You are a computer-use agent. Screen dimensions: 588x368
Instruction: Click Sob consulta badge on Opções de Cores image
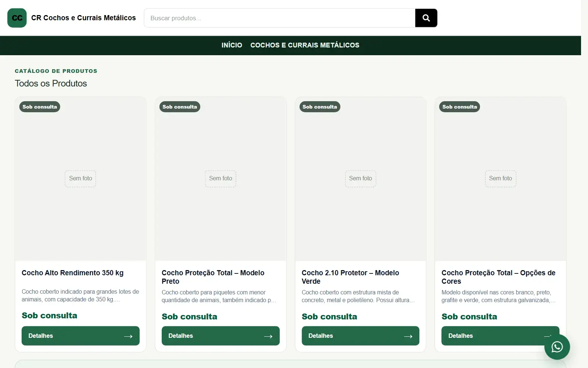(460, 107)
